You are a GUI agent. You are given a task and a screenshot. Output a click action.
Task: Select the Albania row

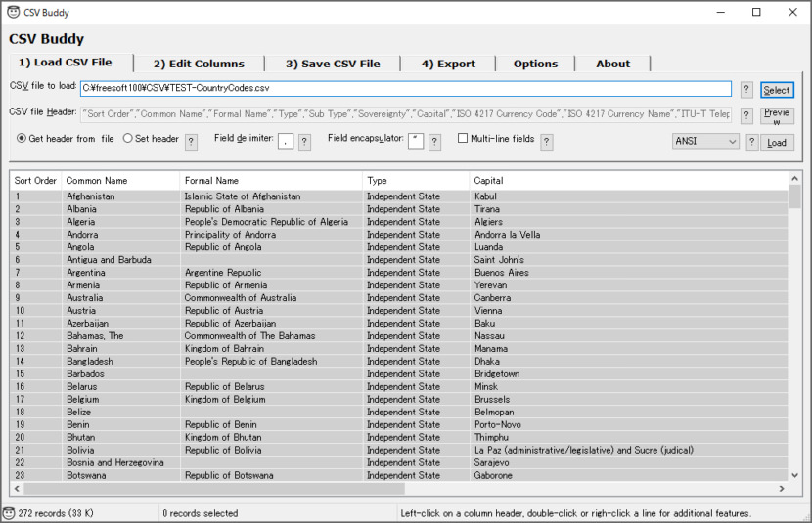399,209
